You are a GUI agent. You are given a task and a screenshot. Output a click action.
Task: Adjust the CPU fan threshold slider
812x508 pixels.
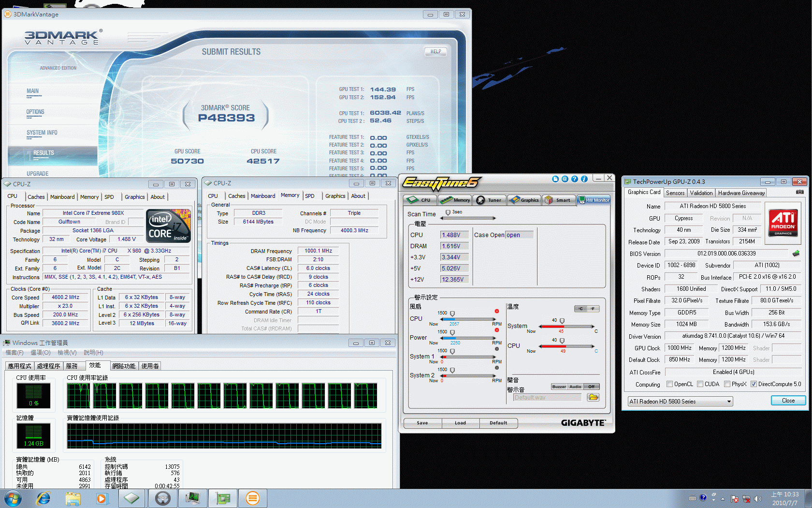pos(452,314)
